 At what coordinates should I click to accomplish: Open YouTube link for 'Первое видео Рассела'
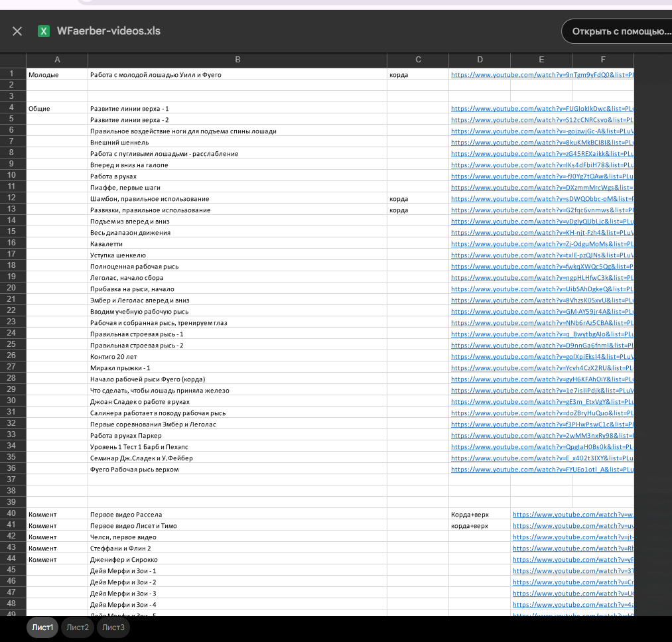coord(573,514)
